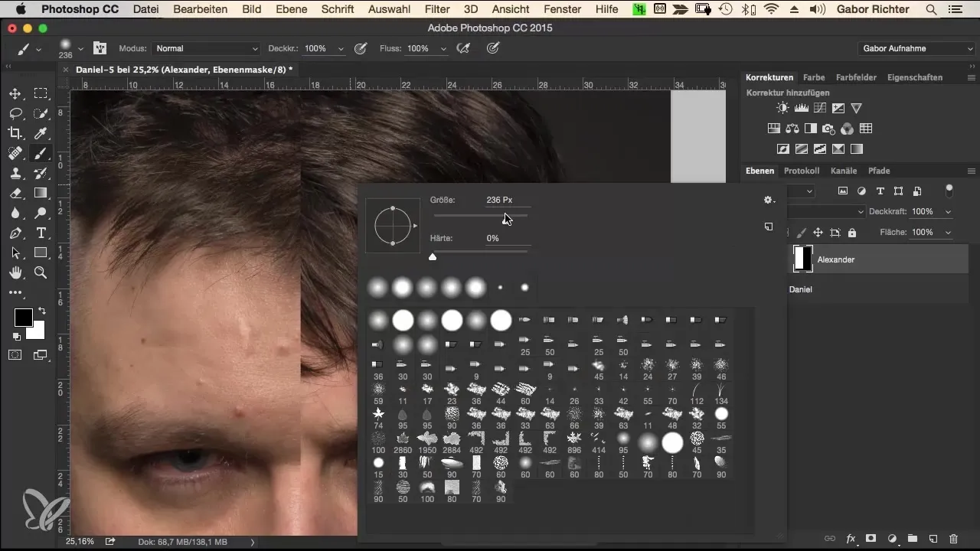Select the Spot Healing Brush tool

tap(15, 153)
